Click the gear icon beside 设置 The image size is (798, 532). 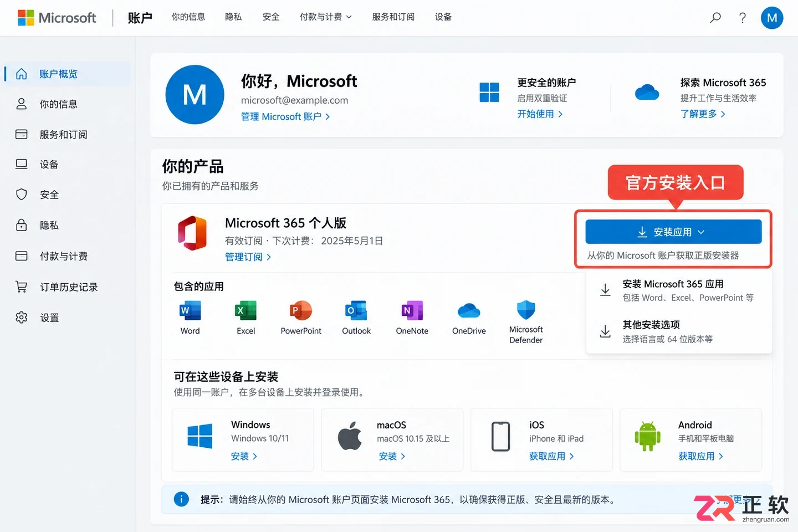tap(22, 318)
